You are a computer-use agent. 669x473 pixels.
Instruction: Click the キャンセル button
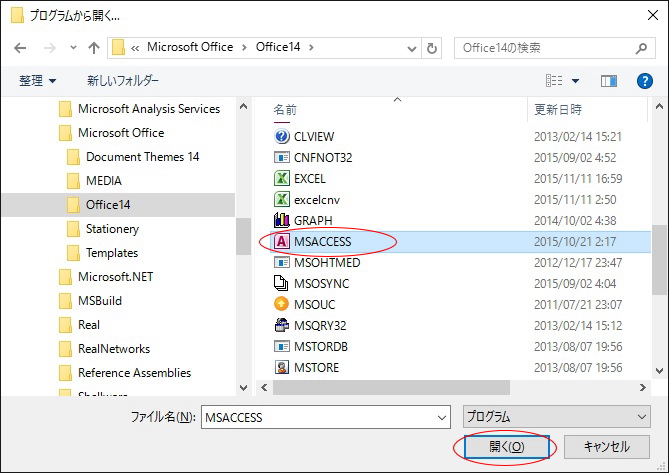point(606,447)
